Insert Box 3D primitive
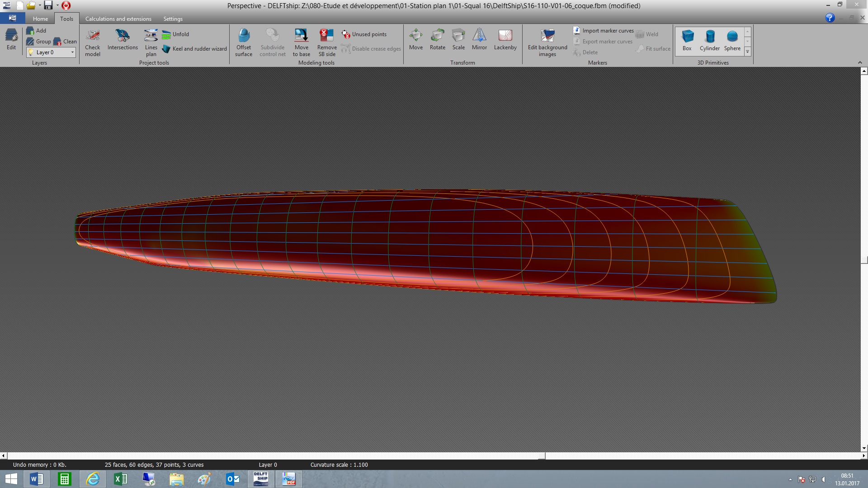Screen dimensions: 868x488 point(687,41)
